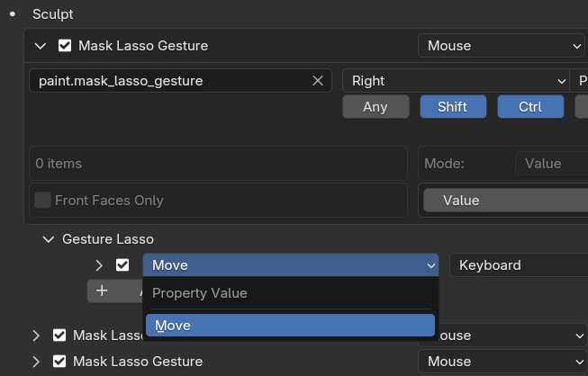This screenshot has height=376, width=588.
Task: Open the Right mouse button dropdown
Action: click(456, 81)
